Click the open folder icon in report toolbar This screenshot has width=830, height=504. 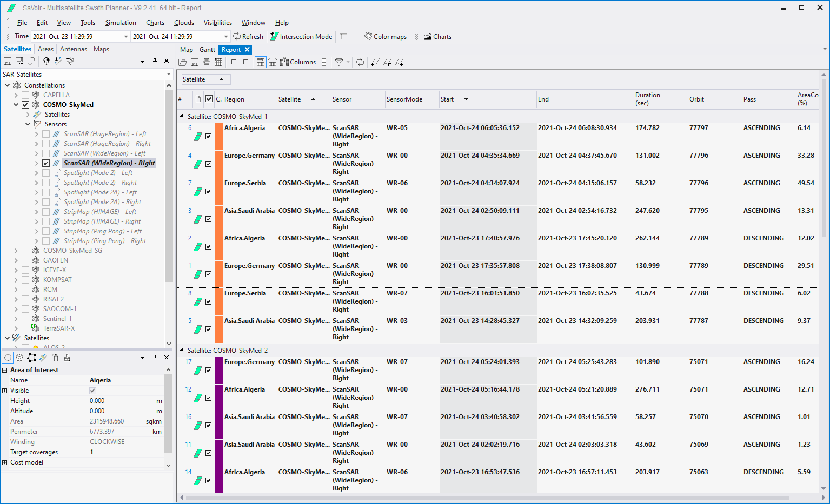(x=183, y=62)
